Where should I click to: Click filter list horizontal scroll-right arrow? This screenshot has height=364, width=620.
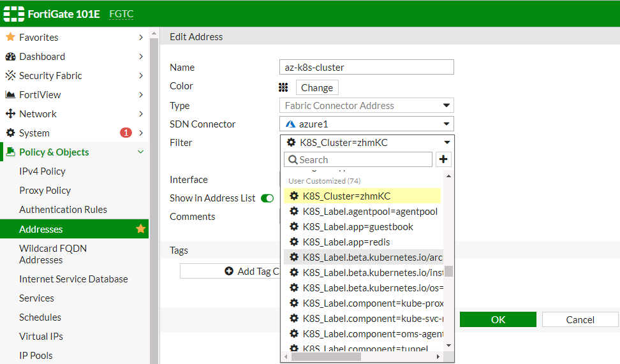438,356
